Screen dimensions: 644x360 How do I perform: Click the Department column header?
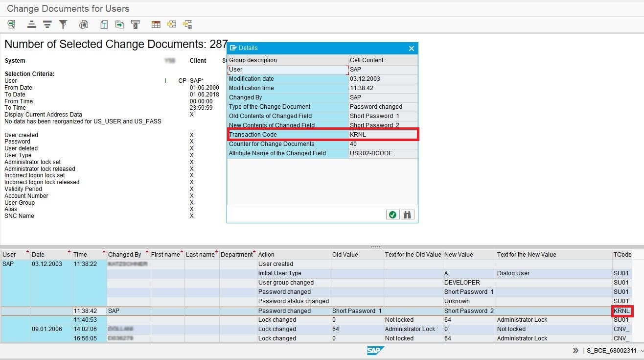[x=238, y=255]
